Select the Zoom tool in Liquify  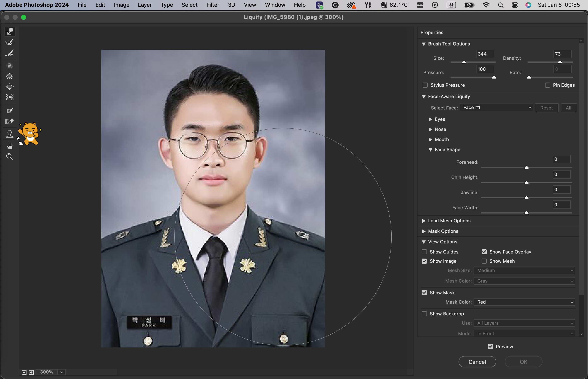tap(10, 156)
